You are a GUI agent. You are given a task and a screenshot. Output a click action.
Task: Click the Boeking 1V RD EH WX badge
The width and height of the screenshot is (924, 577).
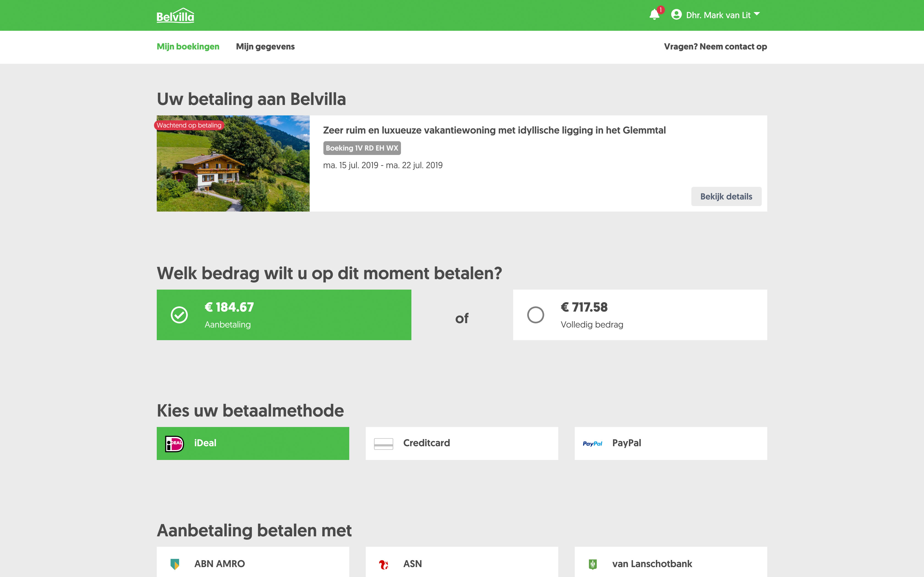362,148
